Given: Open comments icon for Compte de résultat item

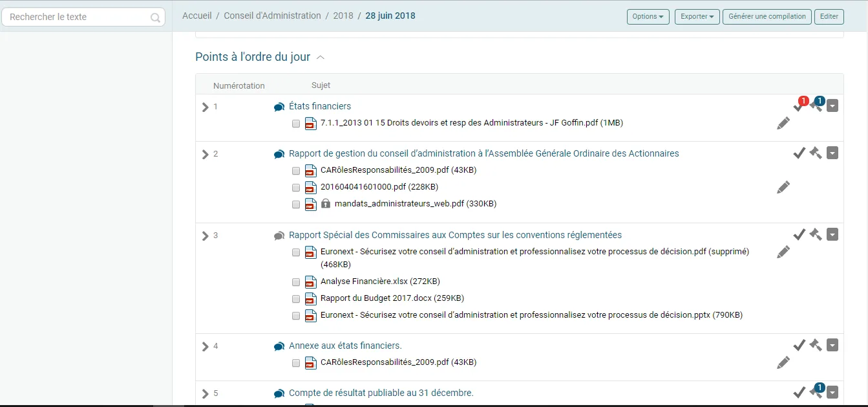Looking at the screenshot, I should [279, 393].
